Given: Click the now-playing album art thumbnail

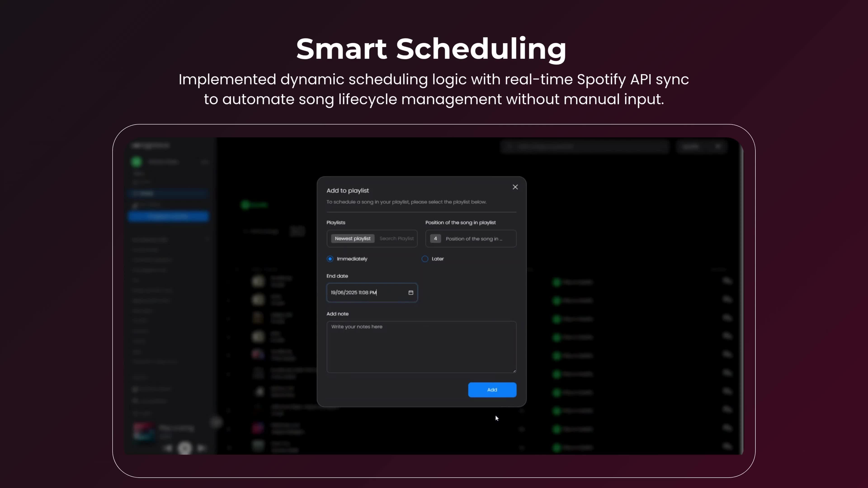Looking at the screenshot, I should point(144,432).
